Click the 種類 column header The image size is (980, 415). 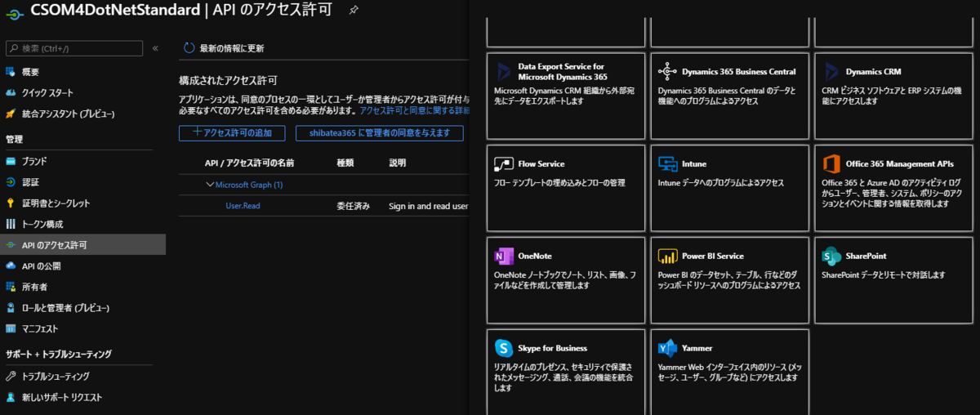pyautogui.click(x=345, y=163)
